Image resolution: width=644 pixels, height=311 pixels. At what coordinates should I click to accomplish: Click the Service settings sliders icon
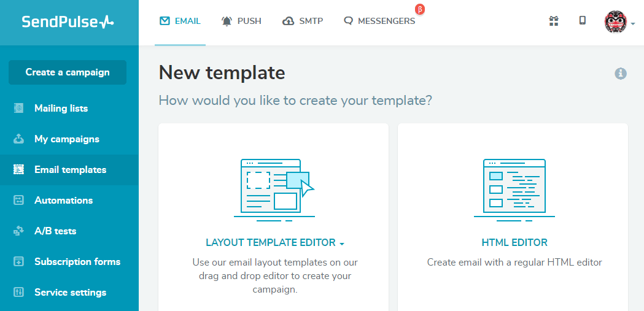point(18,293)
